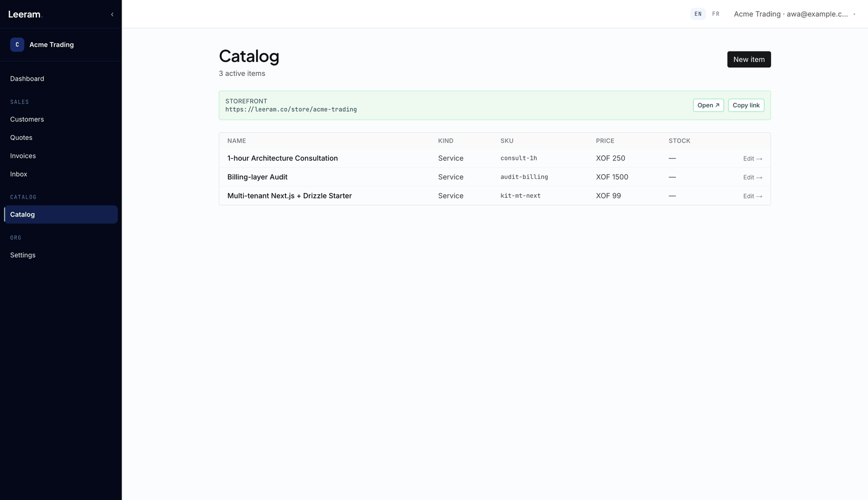The height and width of the screenshot is (500, 868).
Task: Click the Leeram logo
Action: point(24,15)
